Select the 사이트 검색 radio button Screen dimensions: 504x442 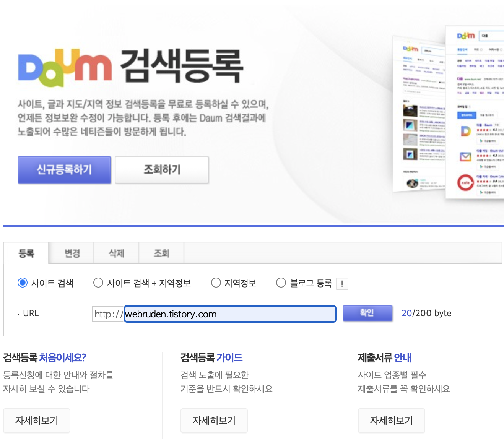tap(23, 283)
